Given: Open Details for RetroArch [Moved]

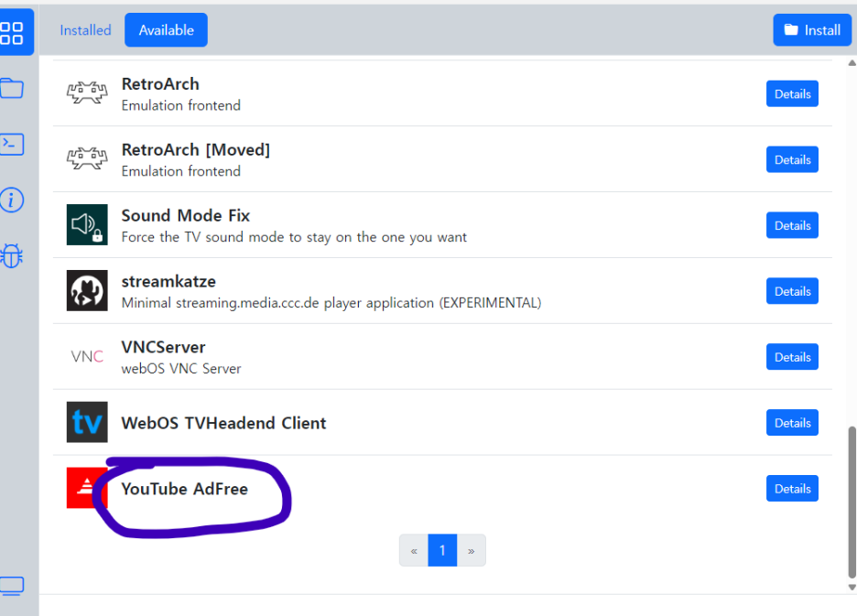Looking at the screenshot, I should (x=793, y=159).
